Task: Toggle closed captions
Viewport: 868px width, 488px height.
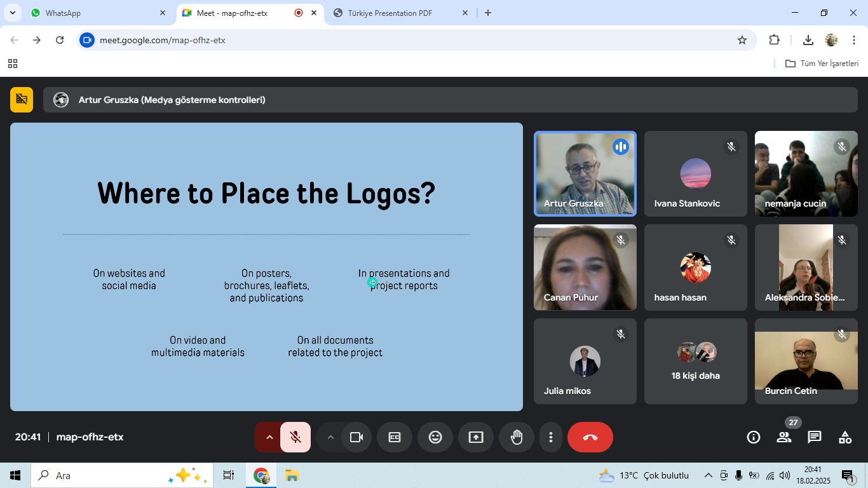Action: (395, 437)
